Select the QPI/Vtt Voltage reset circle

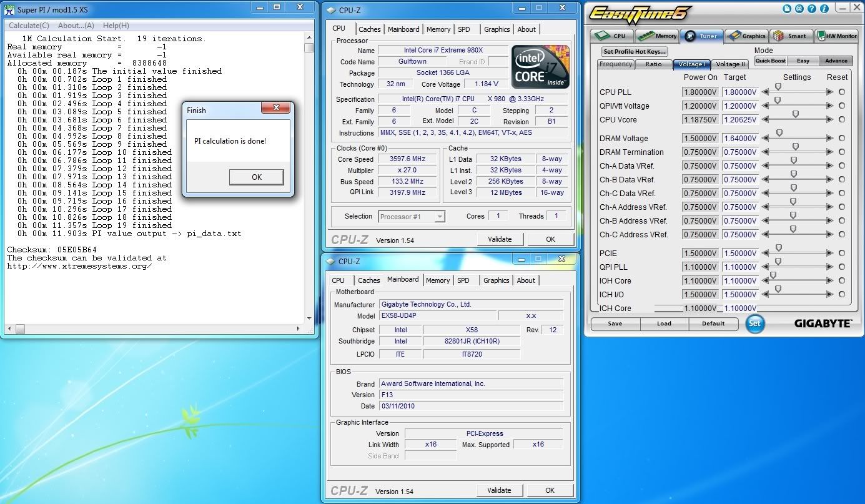pyautogui.click(x=842, y=106)
